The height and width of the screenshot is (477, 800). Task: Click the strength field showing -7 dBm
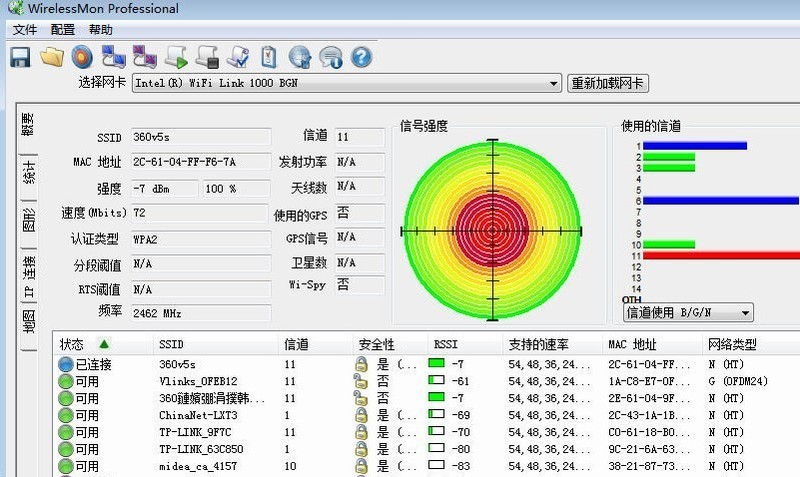(x=164, y=188)
